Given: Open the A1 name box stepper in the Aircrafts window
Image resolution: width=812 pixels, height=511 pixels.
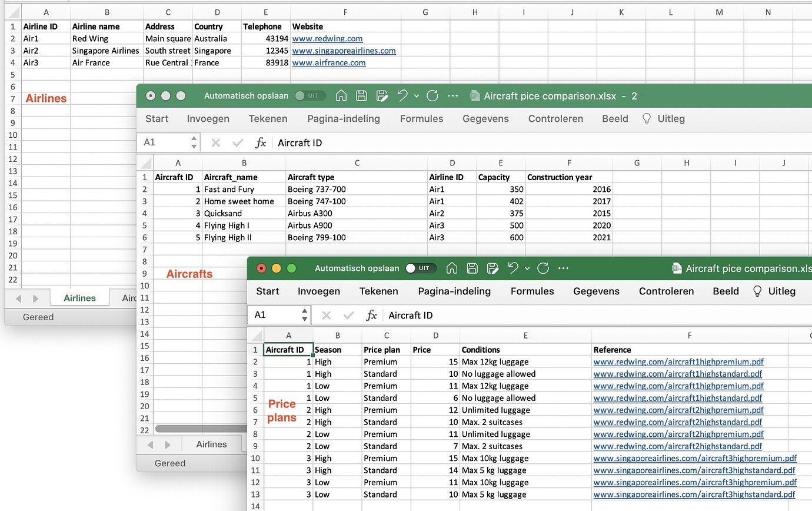Looking at the screenshot, I should pos(194,142).
